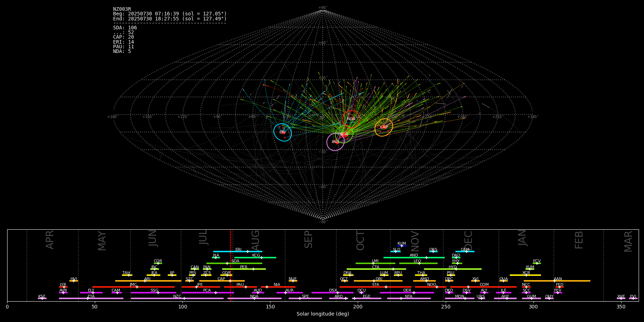Click the orange AAN activity bar
The image size is (644, 322).
pos(557,281)
